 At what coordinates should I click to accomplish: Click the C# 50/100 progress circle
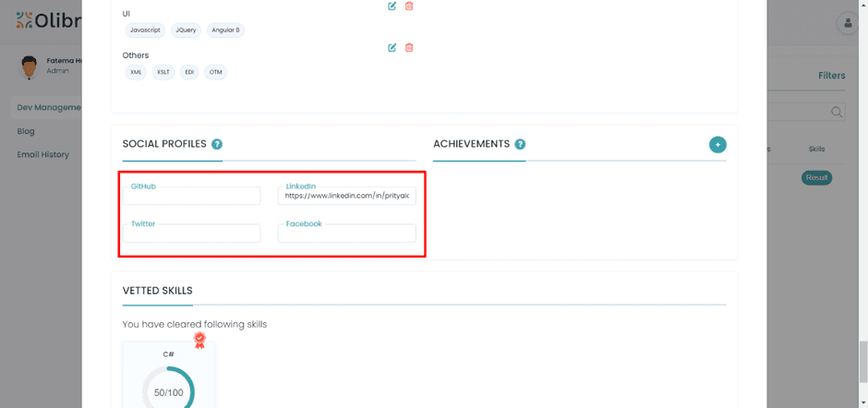tap(168, 390)
